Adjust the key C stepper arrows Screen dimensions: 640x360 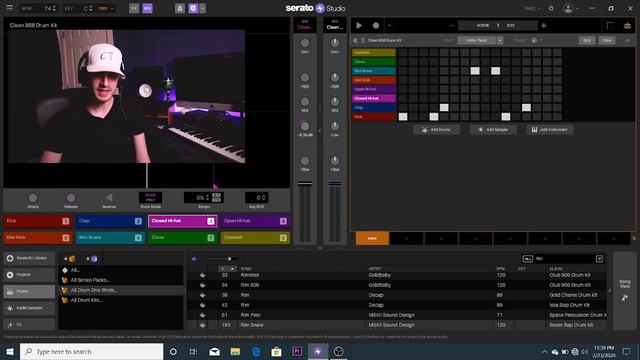pyautogui.click(x=91, y=8)
